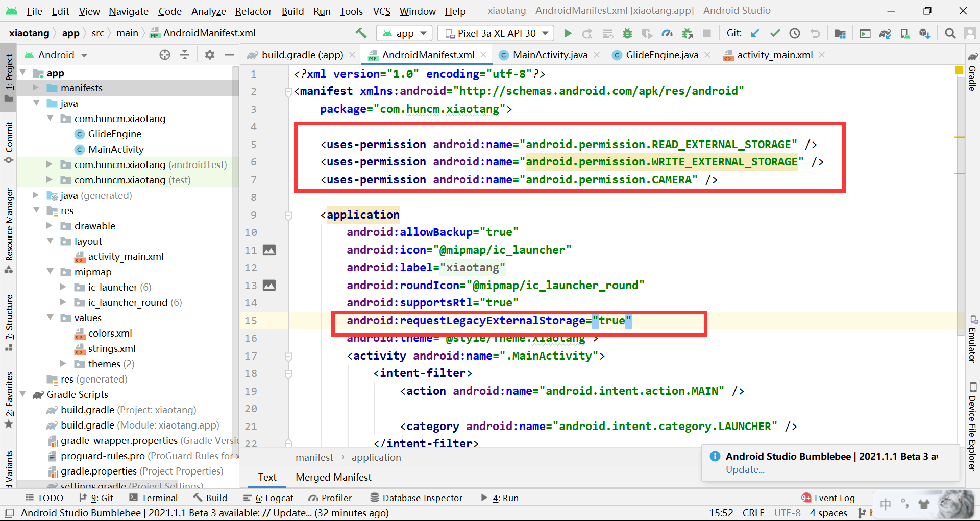
Task: Open the device dropdown showing Pixel 3a XL
Action: (x=495, y=33)
